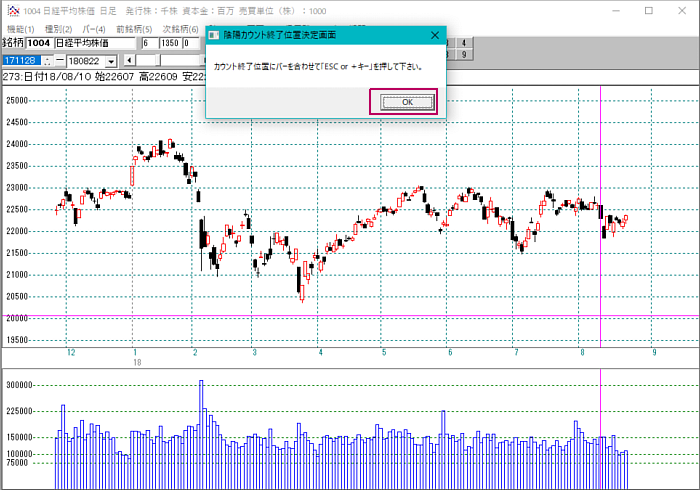Click the field showing 1350
The image size is (700, 490).
tap(170, 43)
